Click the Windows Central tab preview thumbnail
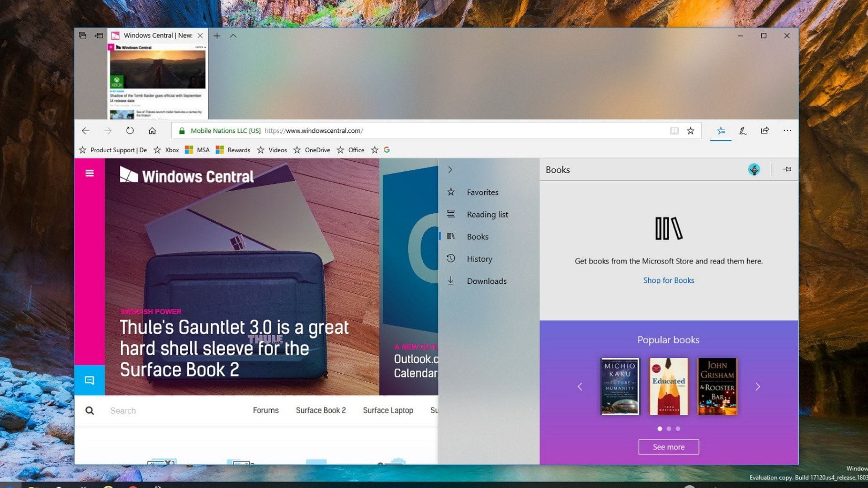The image size is (868, 488). click(157, 81)
